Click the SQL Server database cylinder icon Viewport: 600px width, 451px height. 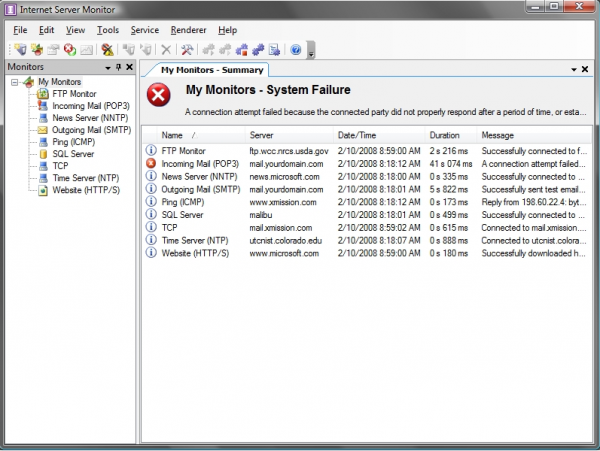click(x=43, y=154)
